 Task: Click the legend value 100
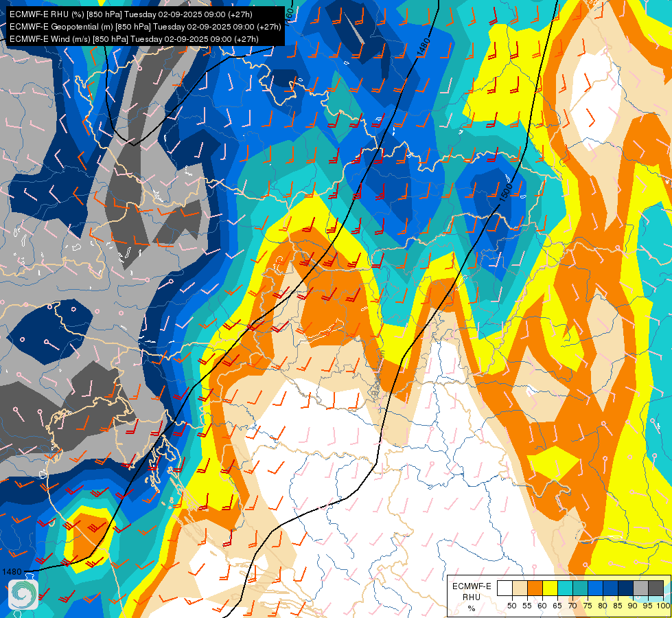[663, 606]
